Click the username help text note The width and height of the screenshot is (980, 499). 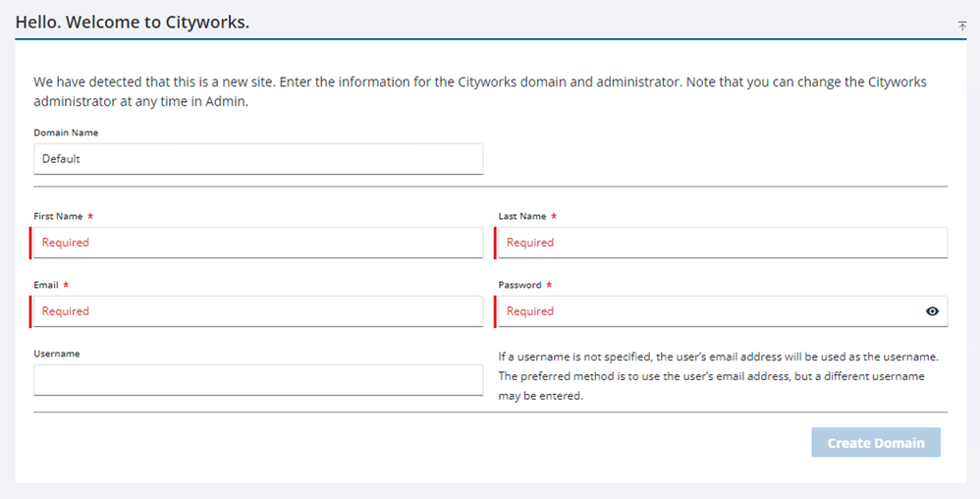point(717,376)
